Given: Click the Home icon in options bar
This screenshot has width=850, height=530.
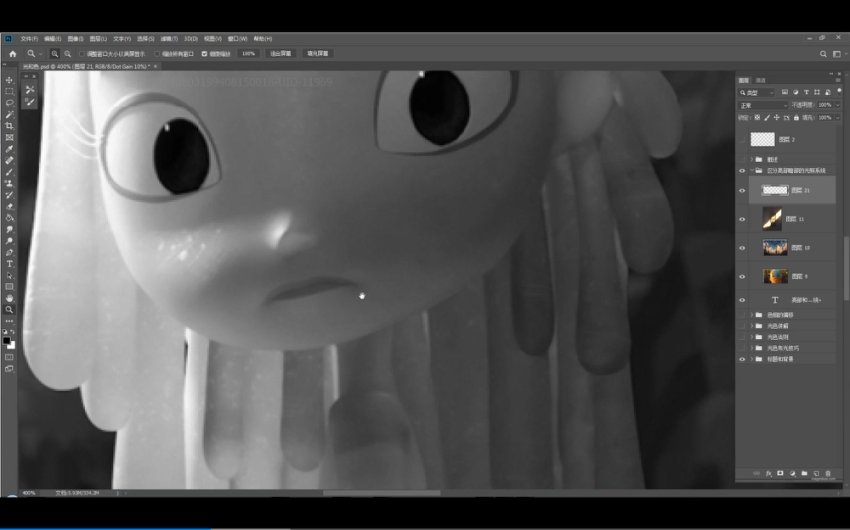Looking at the screenshot, I should (13, 54).
